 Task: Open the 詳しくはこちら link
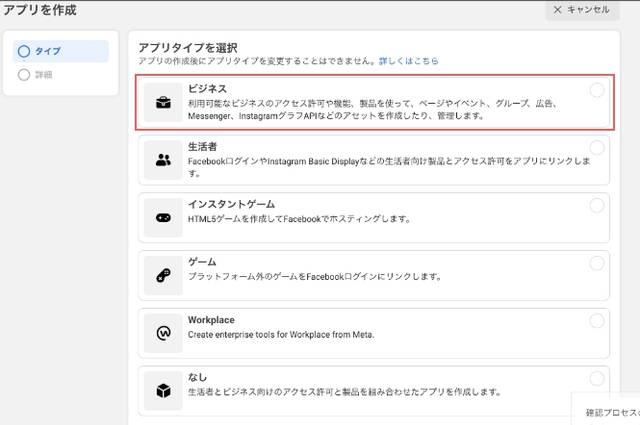[409, 61]
